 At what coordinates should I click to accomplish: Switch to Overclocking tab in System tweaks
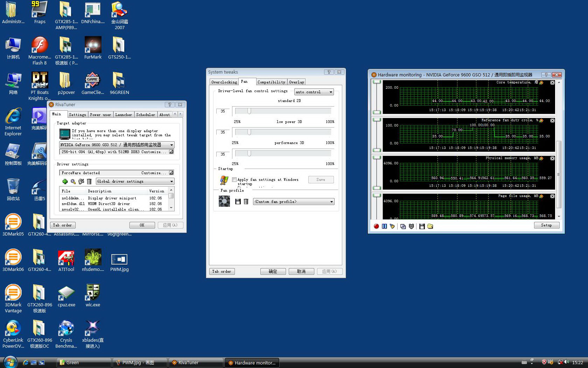pyautogui.click(x=224, y=82)
